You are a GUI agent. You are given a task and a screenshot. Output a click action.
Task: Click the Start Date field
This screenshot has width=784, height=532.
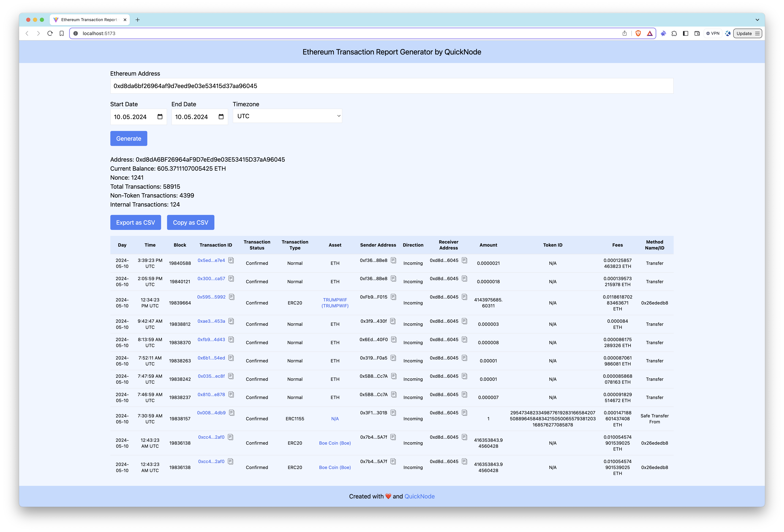[x=138, y=117]
